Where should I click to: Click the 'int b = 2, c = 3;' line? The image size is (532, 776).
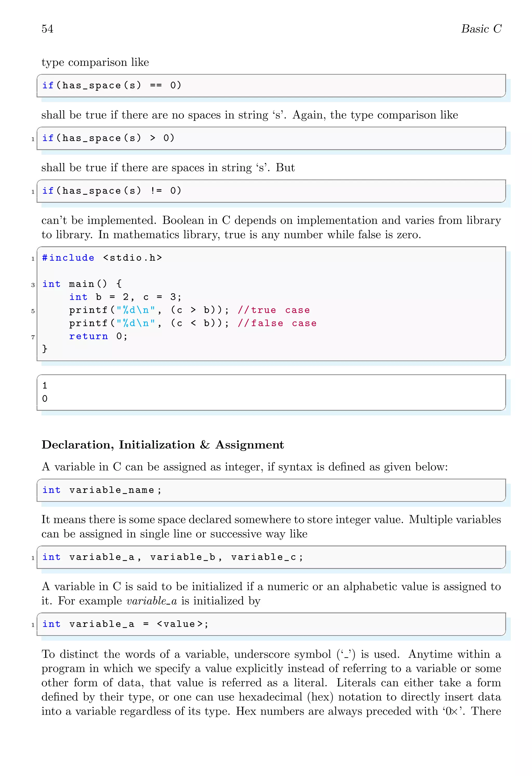click(x=125, y=297)
